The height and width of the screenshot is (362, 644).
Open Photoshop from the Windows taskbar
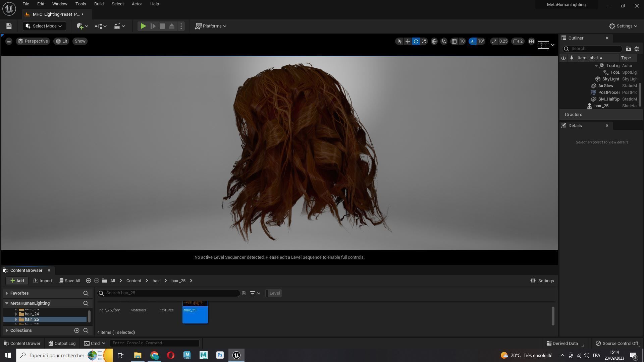(220, 355)
